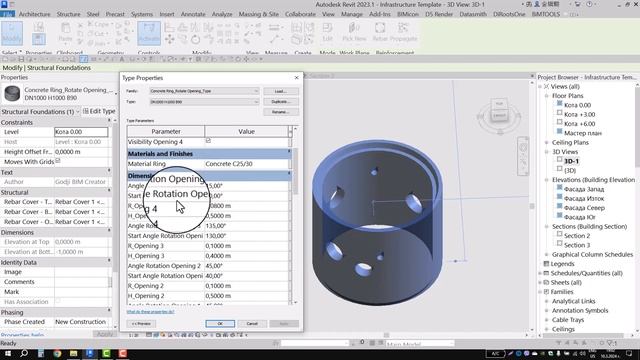Click the Load... button
Viewport: 640px width, 360px height.
pyautogui.click(x=281, y=91)
